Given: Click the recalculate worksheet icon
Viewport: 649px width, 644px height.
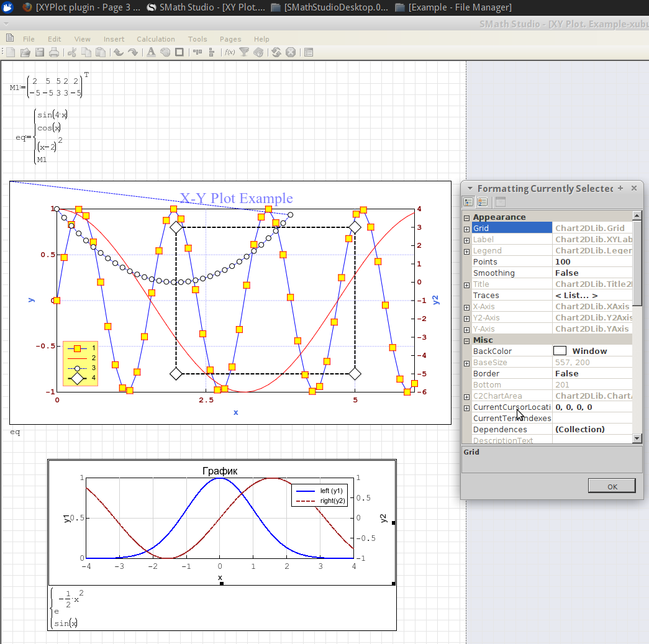Looking at the screenshot, I should pos(276,52).
